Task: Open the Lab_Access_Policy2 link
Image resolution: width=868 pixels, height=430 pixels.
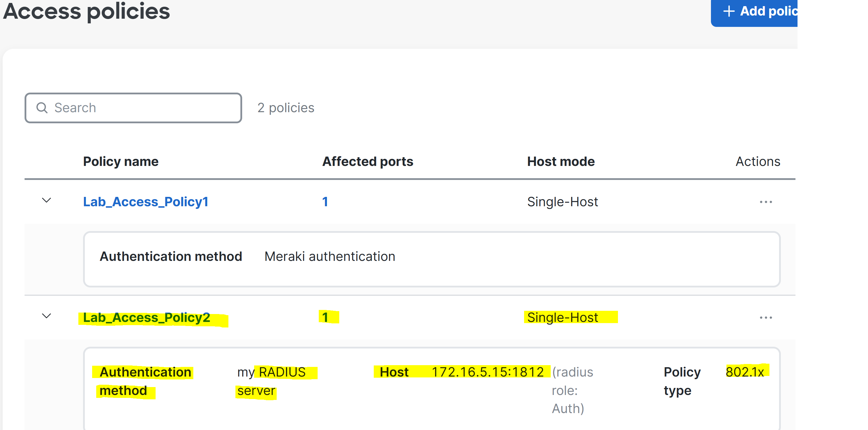Action: click(x=147, y=318)
